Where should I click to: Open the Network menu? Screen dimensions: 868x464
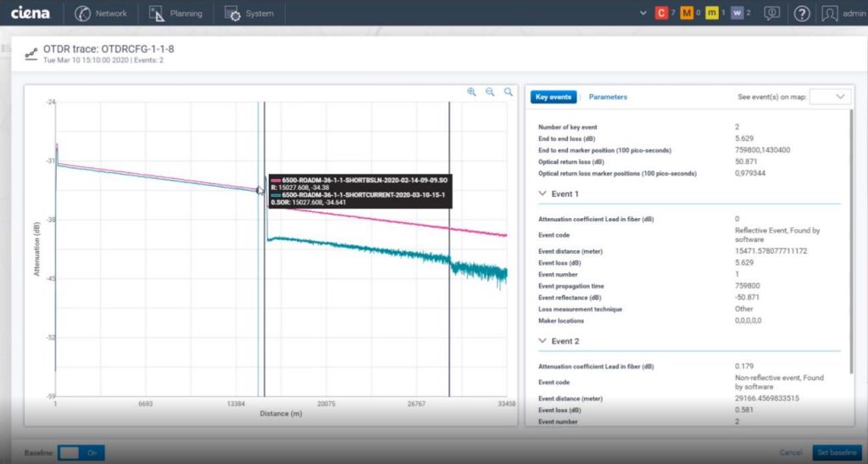101,14
